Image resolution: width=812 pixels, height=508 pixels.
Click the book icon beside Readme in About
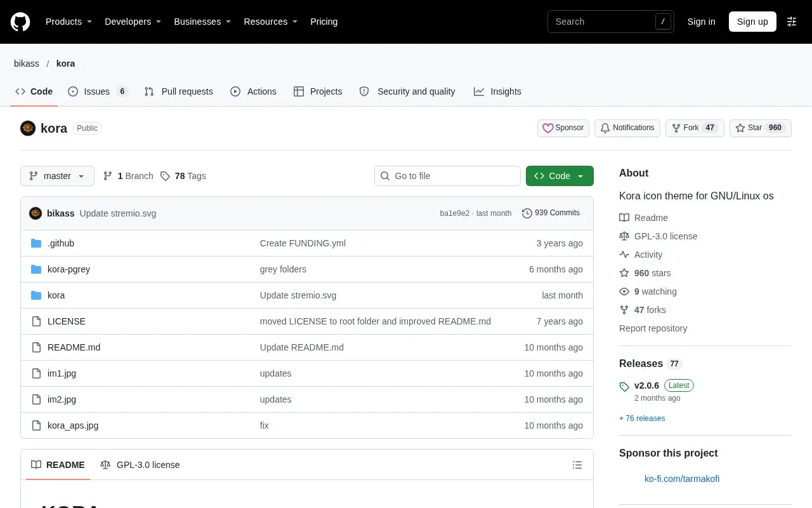(624, 218)
